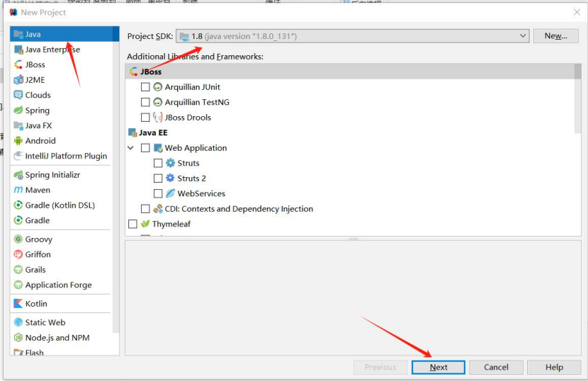
Task: Check the Struts checkbox
Action: tap(158, 163)
